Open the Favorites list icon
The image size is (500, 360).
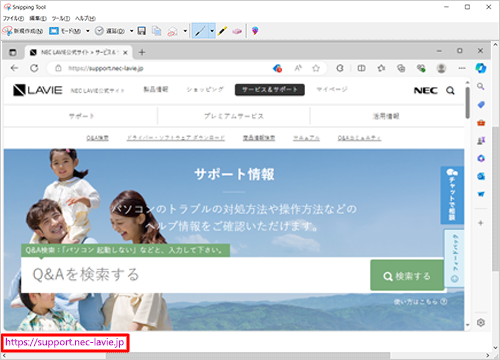tap(381, 68)
